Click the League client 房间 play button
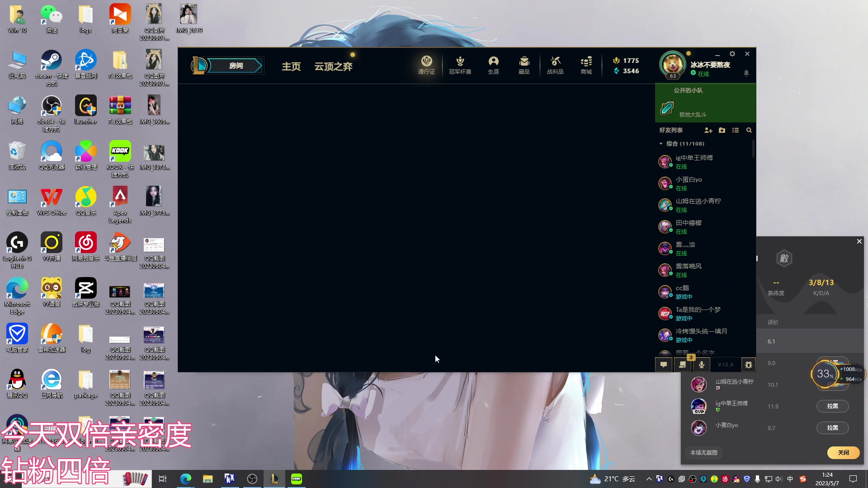This screenshot has width=868, height=488. click(x=236, y=66)
